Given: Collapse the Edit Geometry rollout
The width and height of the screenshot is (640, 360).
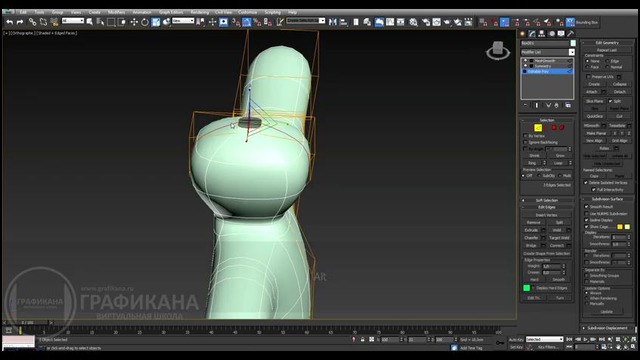Looking at the screenshot, I should click(x=607, y=42).
